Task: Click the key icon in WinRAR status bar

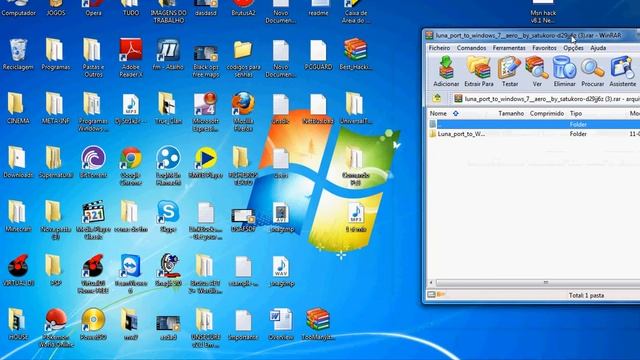Action: [x=441, y=294]
